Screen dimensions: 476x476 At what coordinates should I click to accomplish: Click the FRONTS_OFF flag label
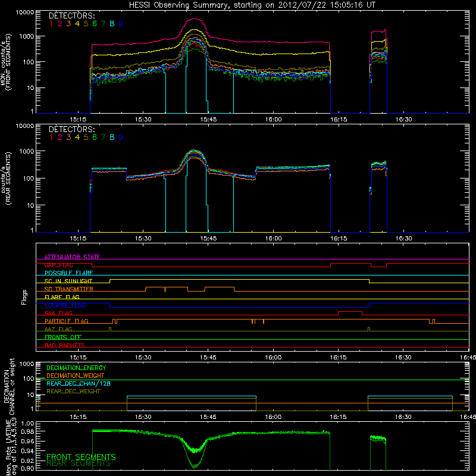(x=63, y=337)
